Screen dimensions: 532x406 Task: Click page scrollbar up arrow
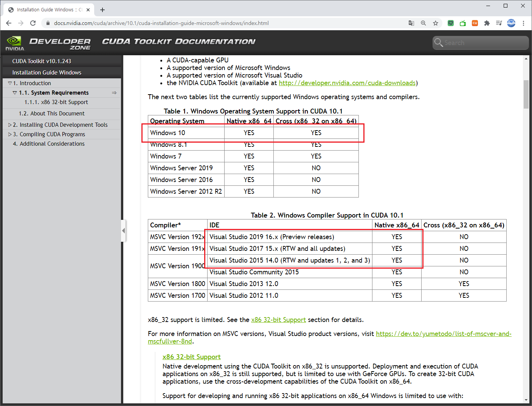(x=526, y=59)
